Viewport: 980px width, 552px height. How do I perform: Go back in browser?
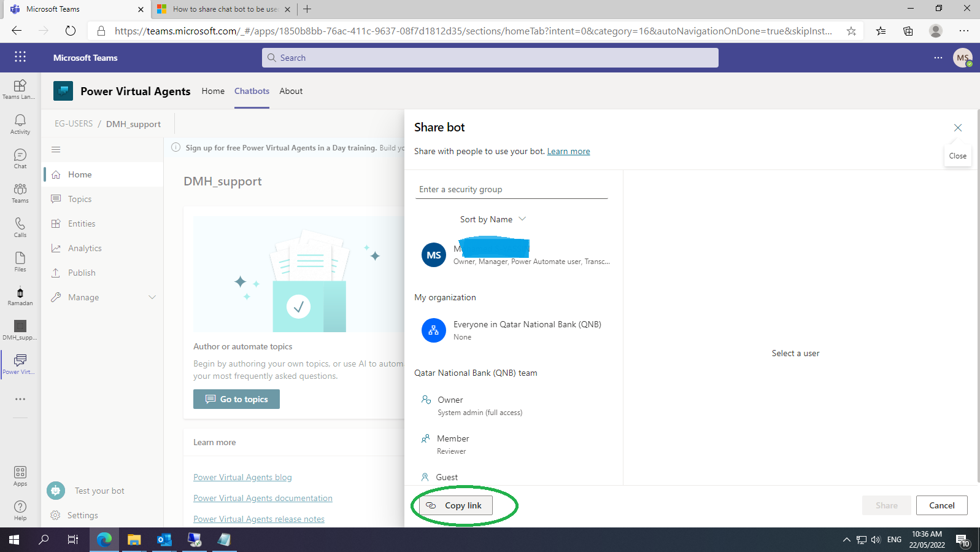[x=17, y=31]
